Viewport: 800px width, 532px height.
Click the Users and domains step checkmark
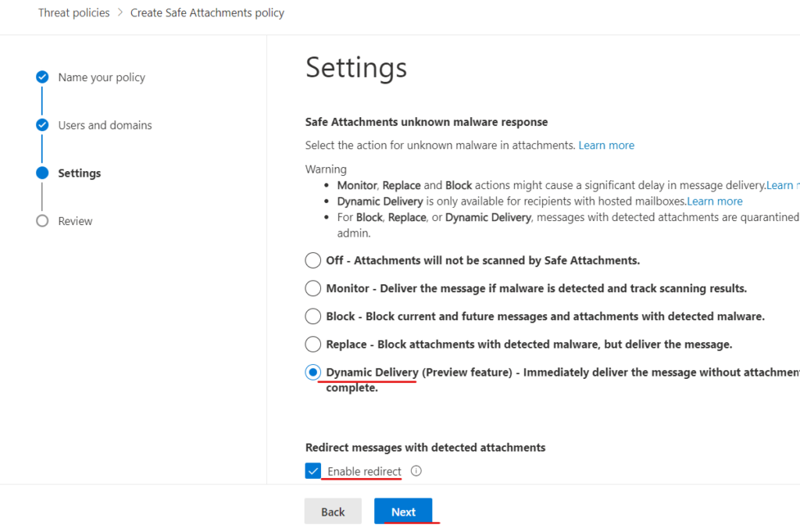point(42,125)
